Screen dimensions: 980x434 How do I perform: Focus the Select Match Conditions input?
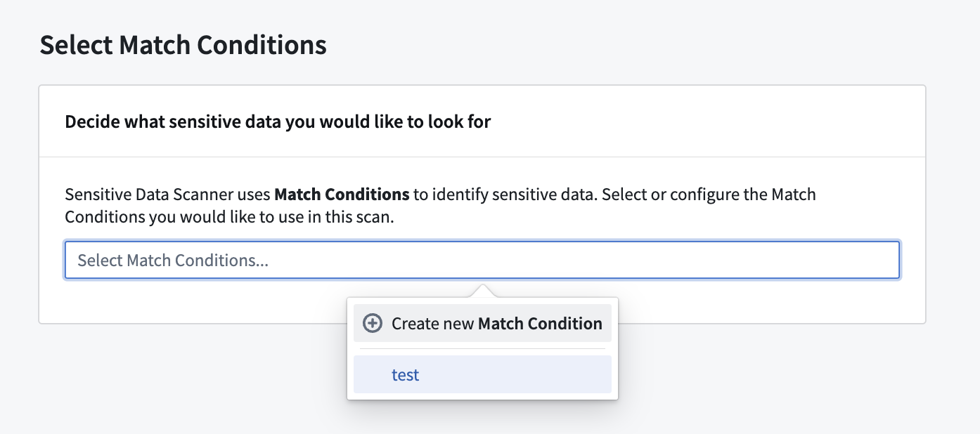point(482,261)
